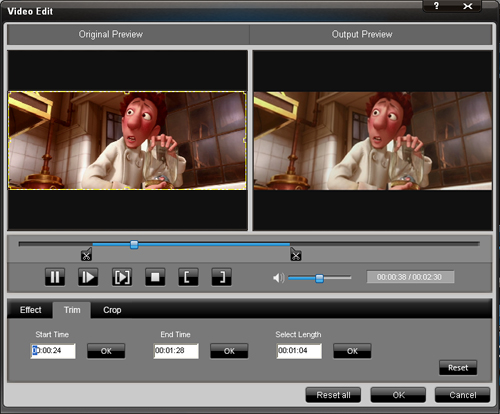The height and width of the screenshot is (414, 500).
Task: Open help with the question mark icon
Action: click(x=436, y=6)
